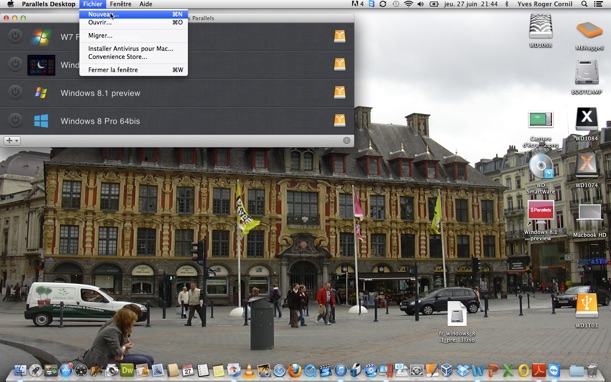
Task: Click the Time Machine icon in menu bar
Action: 396,4
